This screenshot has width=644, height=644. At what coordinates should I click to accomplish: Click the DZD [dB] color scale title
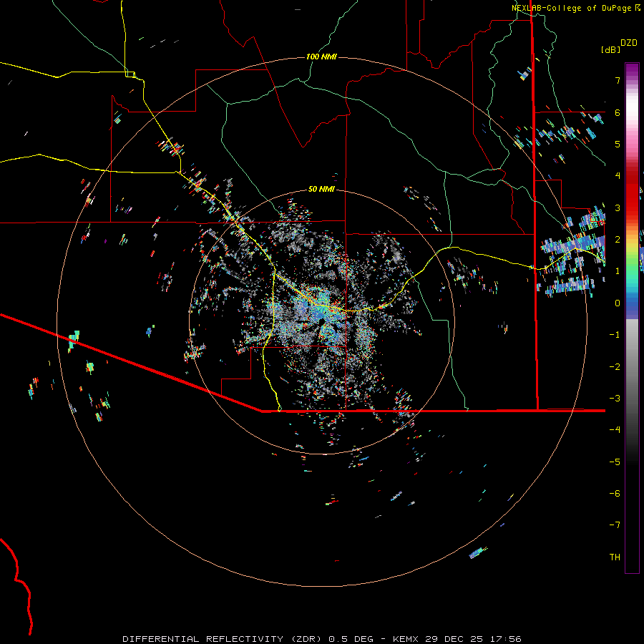pyautogui.click(x=619, y=46)
